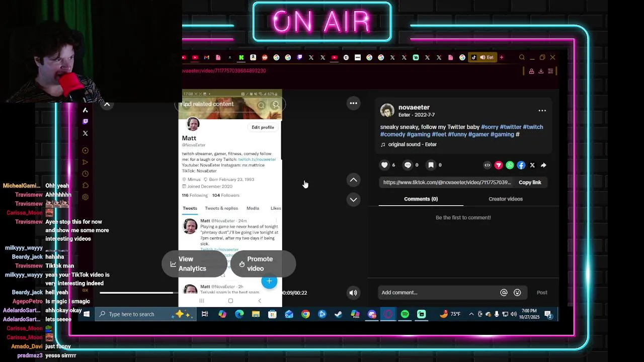This screenshot has width=644, height=362.
Task: Share the video to Facebook
Action: (x=521, y=165)
